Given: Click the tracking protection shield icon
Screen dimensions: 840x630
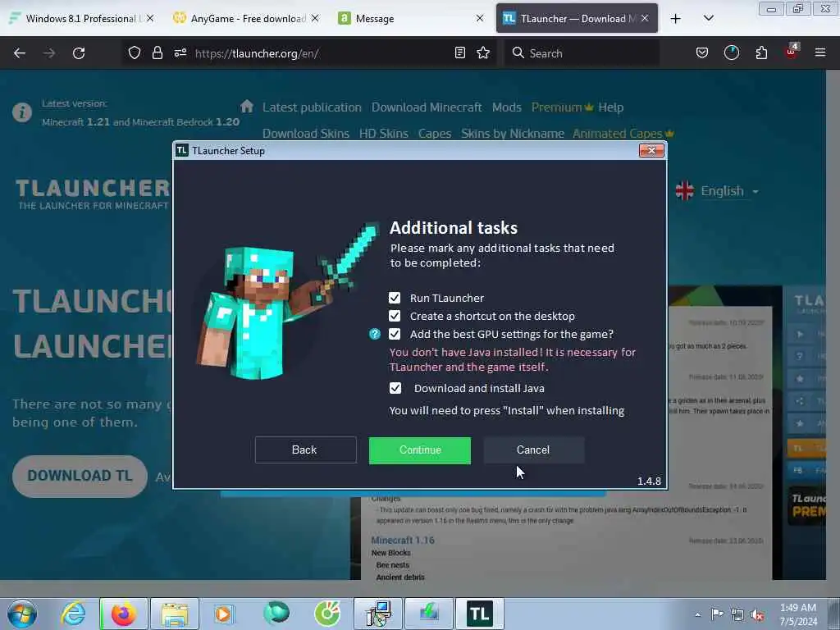Looking at the screenshot, I should (x=135, y=53).
